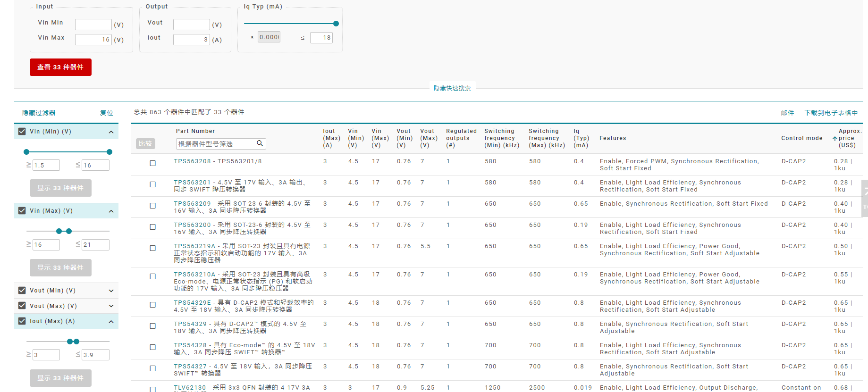Open the TPS563209 part link

click(193, 204)
